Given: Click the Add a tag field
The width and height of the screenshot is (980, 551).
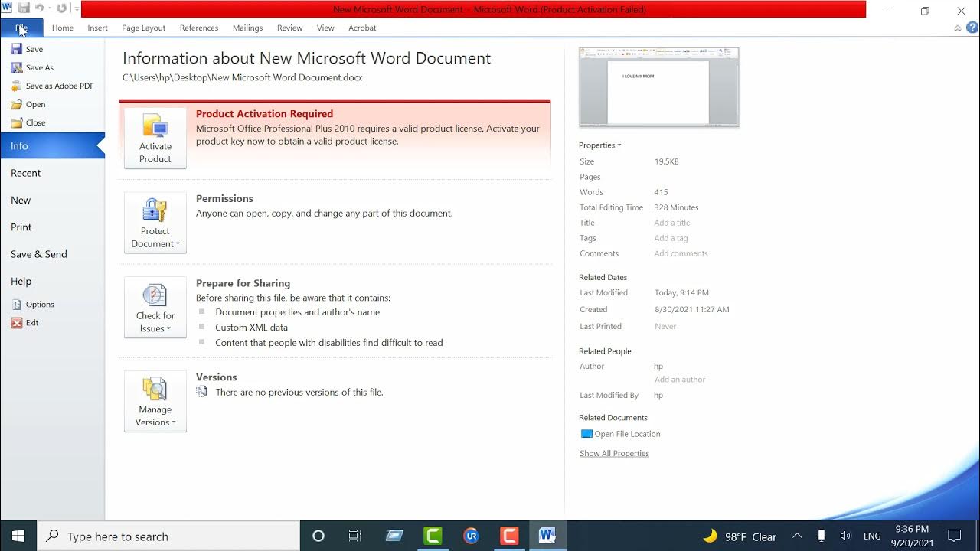Looking at the screenshot, I should [671, 238].
